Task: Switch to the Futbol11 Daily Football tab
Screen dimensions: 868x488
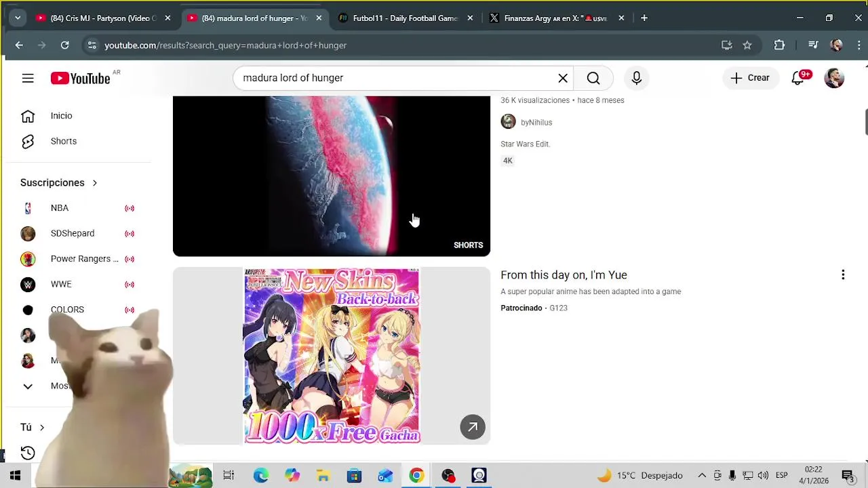Action: [x=406, y=18]
